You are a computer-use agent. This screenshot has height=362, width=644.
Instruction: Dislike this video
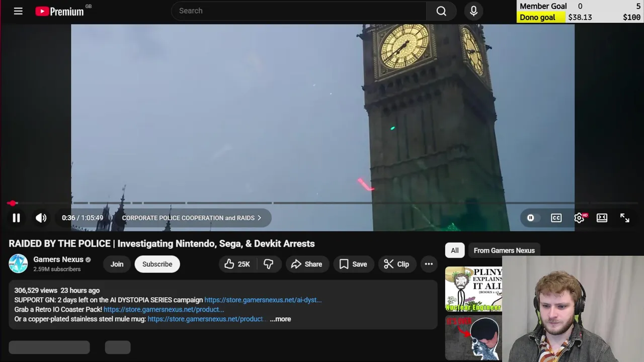point(269,264)
